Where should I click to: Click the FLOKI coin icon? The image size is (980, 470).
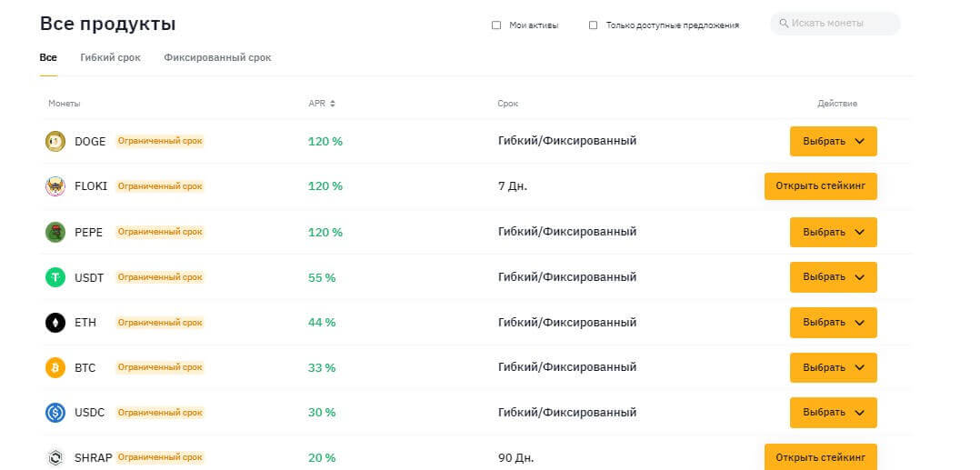(x=55, y=186)
